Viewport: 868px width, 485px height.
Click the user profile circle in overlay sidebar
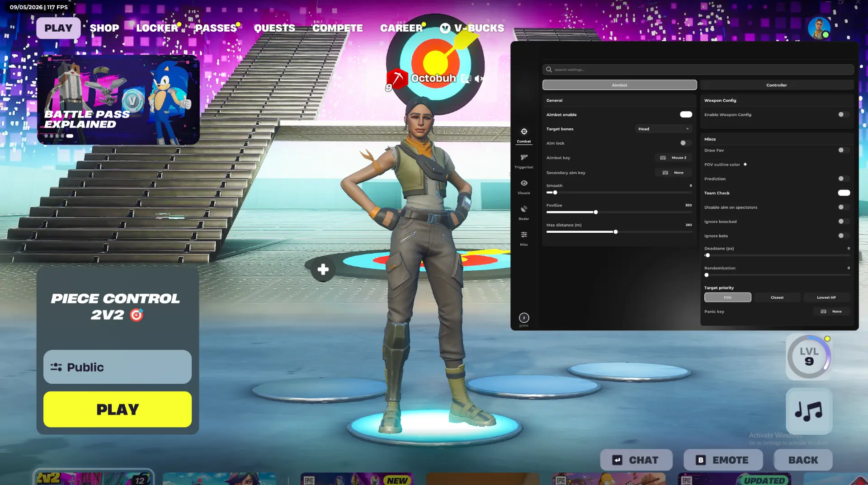click(x=524, y=318)
